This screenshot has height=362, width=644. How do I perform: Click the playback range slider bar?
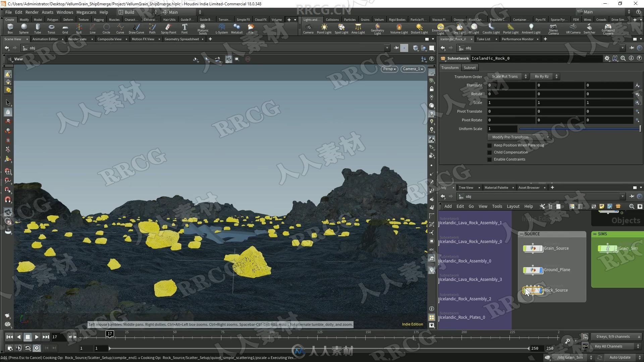click(319, 349)
